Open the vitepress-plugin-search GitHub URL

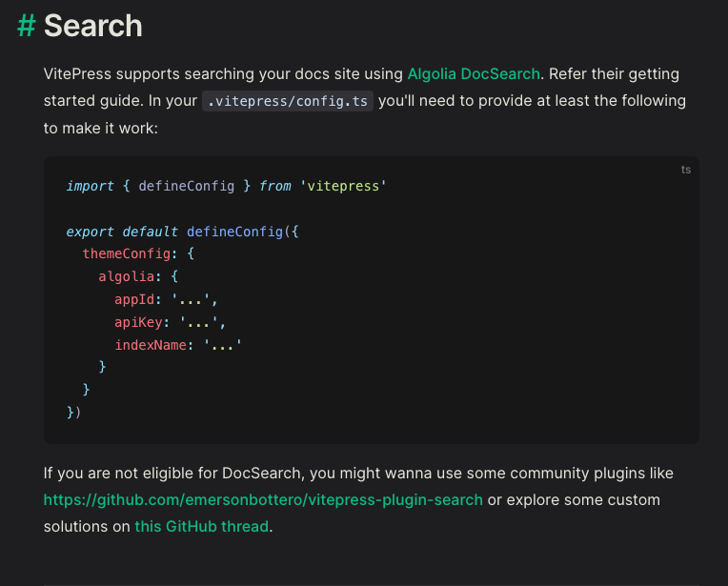[x=263, y=499]
